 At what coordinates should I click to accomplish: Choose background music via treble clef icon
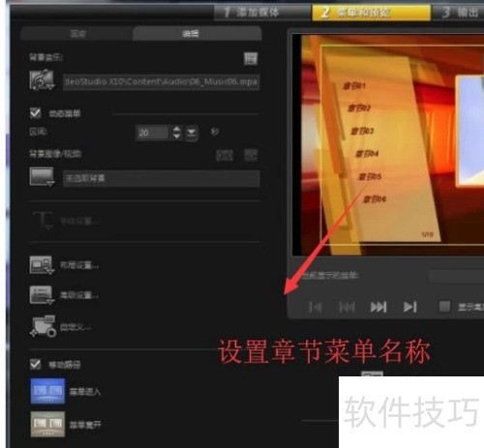point(42,80)
